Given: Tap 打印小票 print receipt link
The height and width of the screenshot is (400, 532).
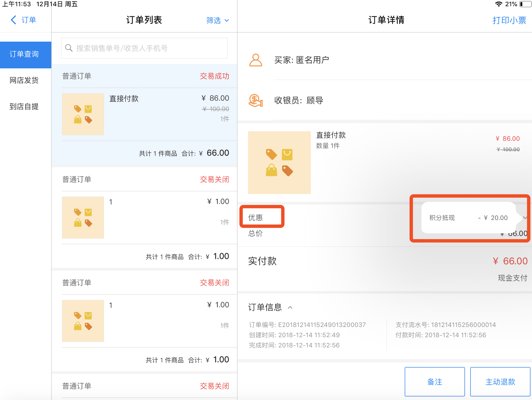Looking at the screenshot, I should 509,20.
